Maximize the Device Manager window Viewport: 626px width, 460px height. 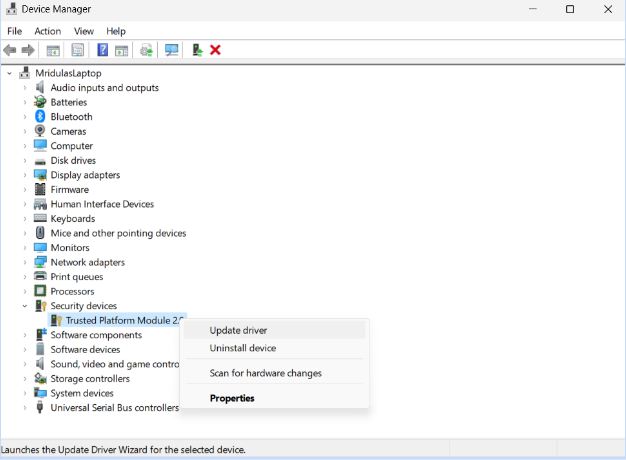(x=570, y=9)
